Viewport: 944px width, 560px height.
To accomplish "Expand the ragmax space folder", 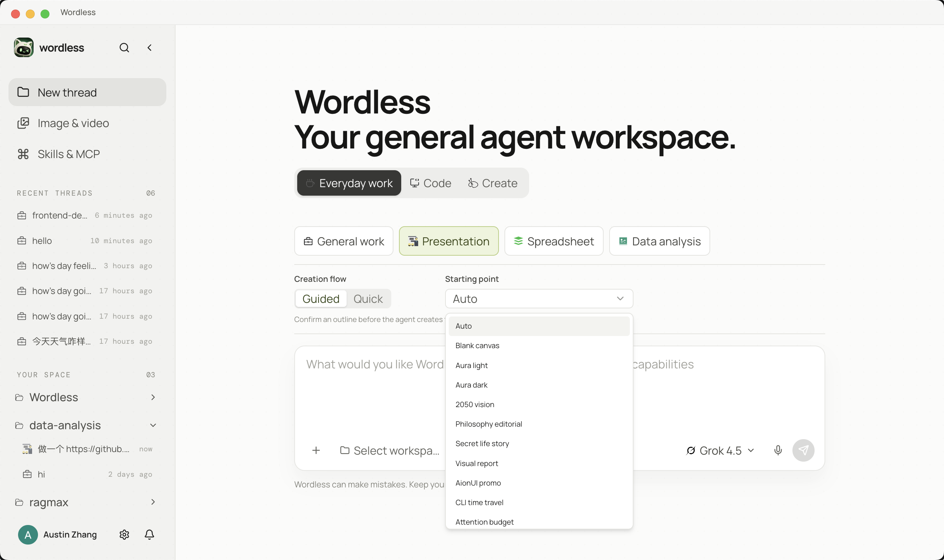I will [153, 502].
